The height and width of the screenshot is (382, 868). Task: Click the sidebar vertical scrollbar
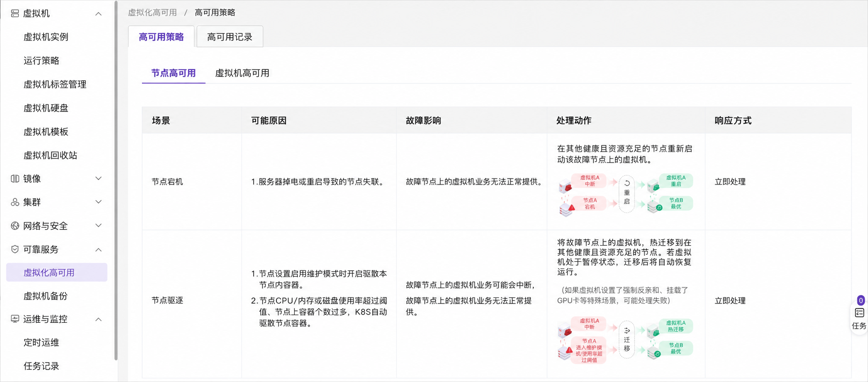[116, 181]
